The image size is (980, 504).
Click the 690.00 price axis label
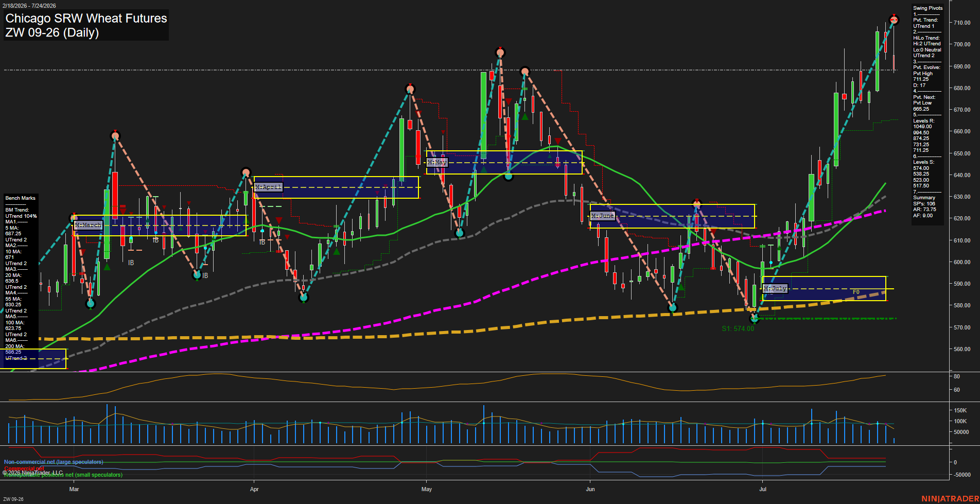tap(962, 66)
